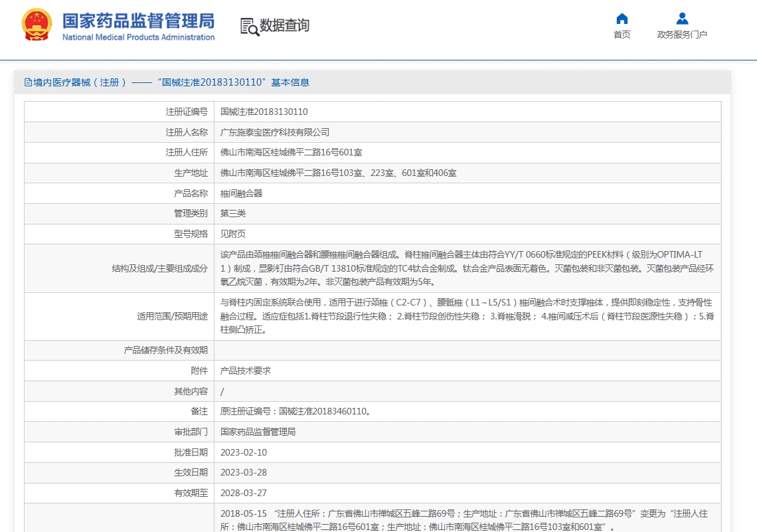Click the 国家药品监督管理局 site title
This screenshot has height=532, width=757.
pos(138,21)
